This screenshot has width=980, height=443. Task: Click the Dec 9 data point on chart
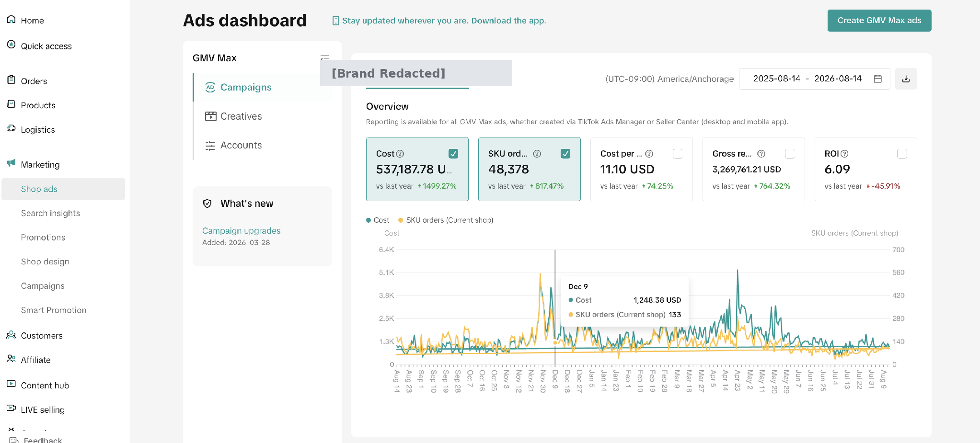pos(555,342)
